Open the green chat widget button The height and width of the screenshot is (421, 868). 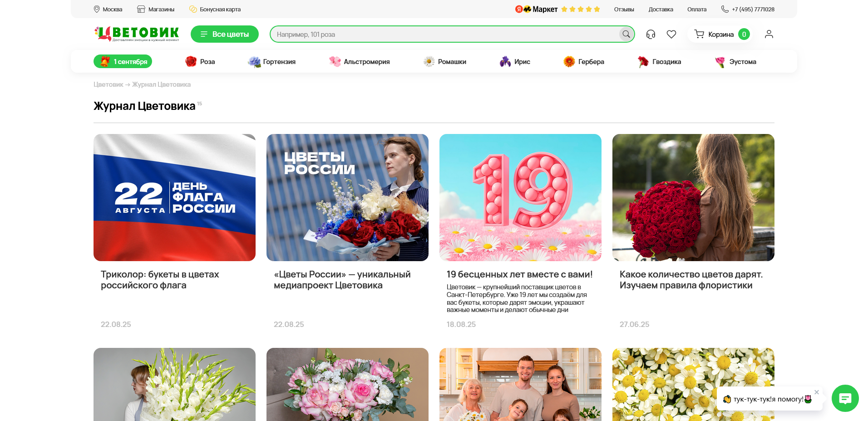point(845,398)
